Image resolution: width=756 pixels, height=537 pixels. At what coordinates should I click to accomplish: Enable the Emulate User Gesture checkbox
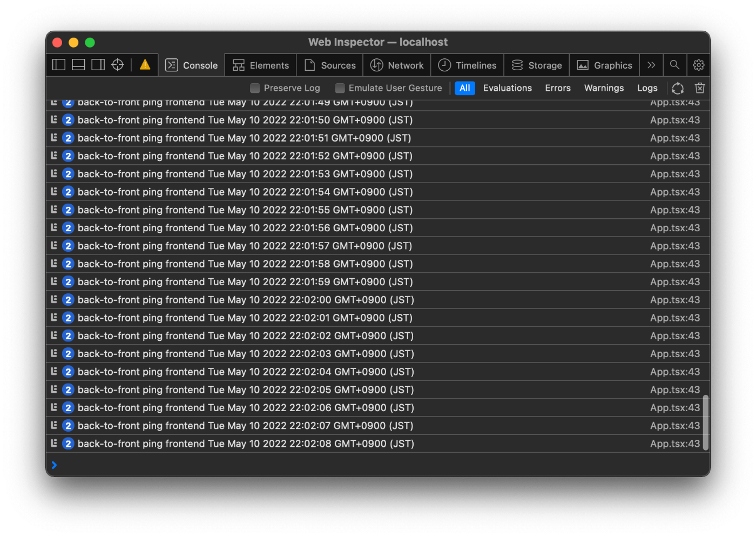340,88
